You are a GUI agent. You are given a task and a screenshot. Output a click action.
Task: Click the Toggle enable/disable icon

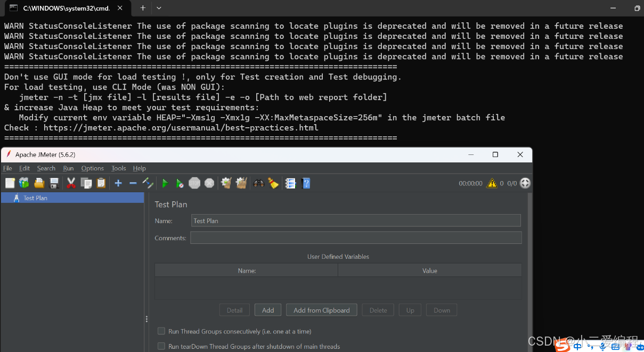[x=148, y=183]
